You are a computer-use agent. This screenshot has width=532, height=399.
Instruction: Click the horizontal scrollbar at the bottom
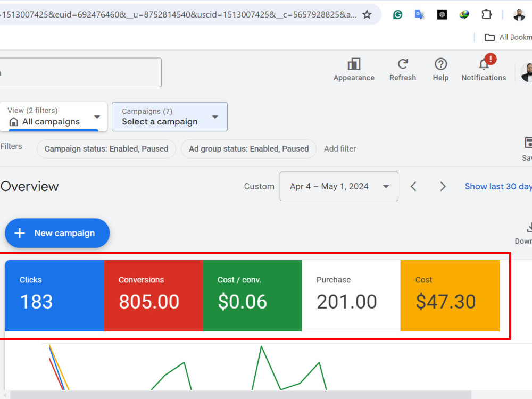(240, 395)
